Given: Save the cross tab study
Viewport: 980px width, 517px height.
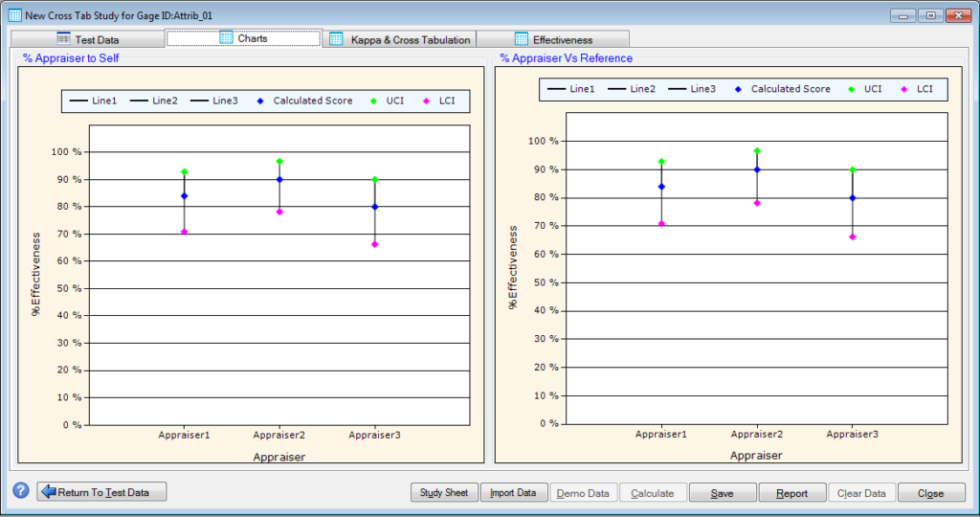Looking at the screenshot, I should (x=722, y=493).
